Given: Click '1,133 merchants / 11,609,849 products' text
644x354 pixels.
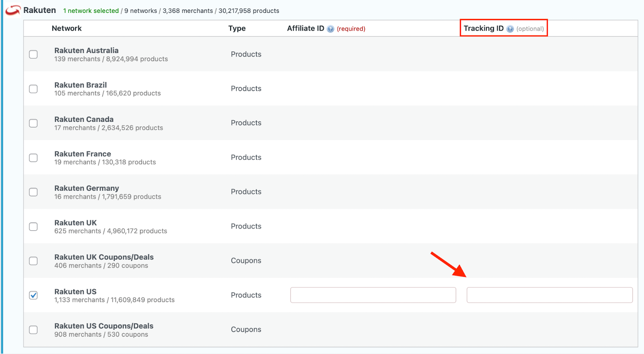Looking at the screenshot, I should (114, 300).
